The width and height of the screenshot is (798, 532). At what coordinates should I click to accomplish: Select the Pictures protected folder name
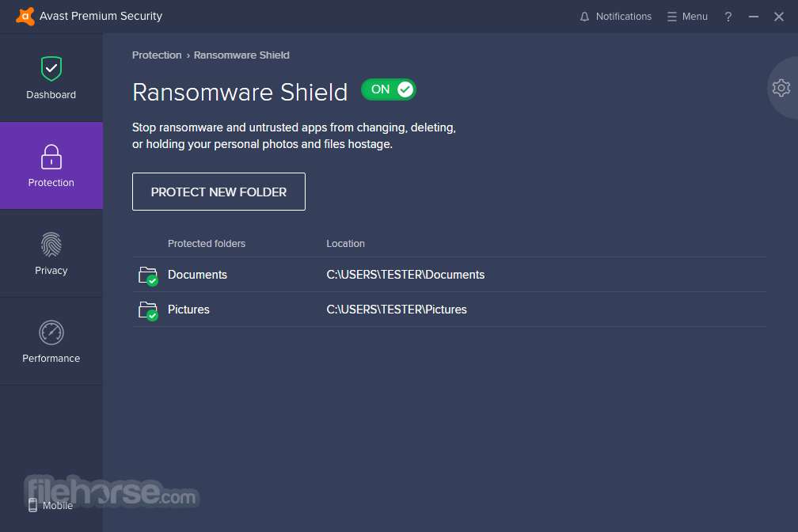pyautogui.click(x=188, y=310)
